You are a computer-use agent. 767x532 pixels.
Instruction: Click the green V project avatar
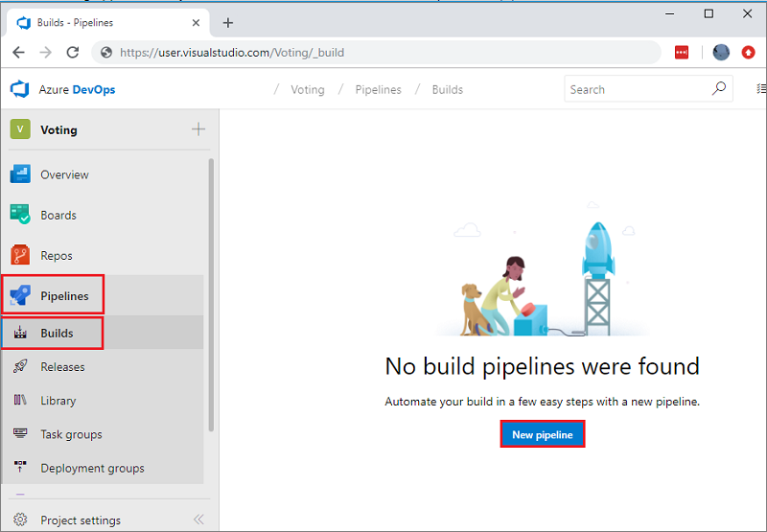point(20,129)
